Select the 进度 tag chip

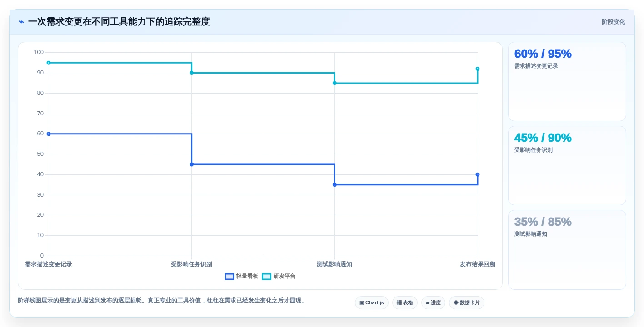[x=433, y=302]
